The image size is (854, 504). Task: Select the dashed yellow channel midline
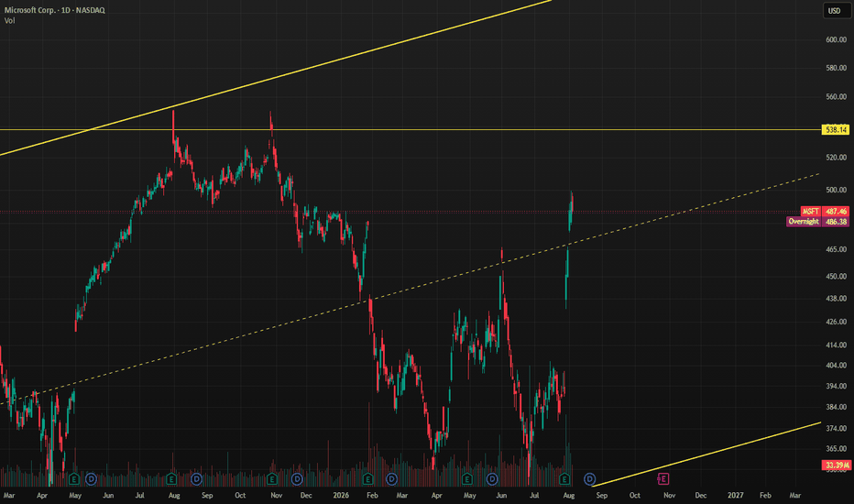coord(411,289)
